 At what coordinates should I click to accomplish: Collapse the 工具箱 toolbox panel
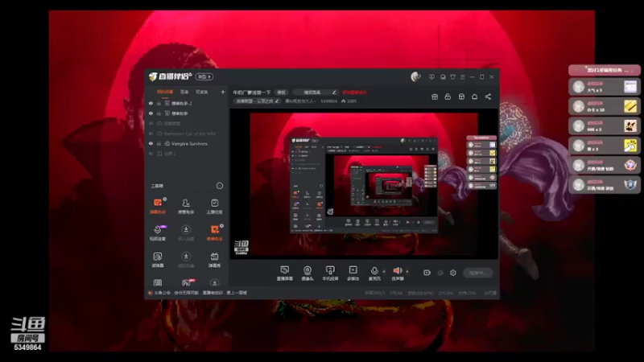(220, 186)
